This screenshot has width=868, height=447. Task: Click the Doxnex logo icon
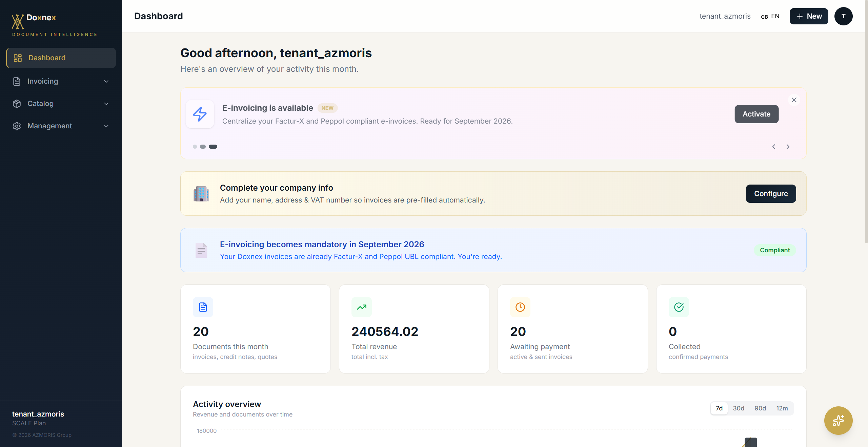[18, 21]
